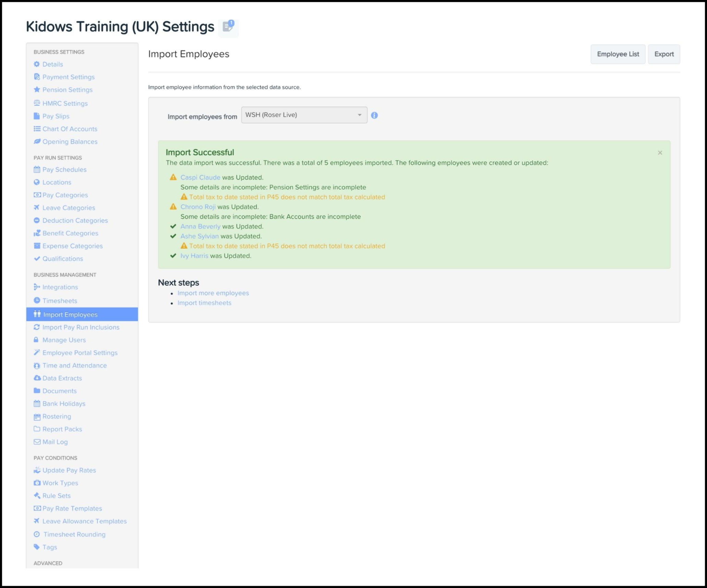Open the Pay Schedules settings page
Screen dimensions: 707x588
pos(64,169)
